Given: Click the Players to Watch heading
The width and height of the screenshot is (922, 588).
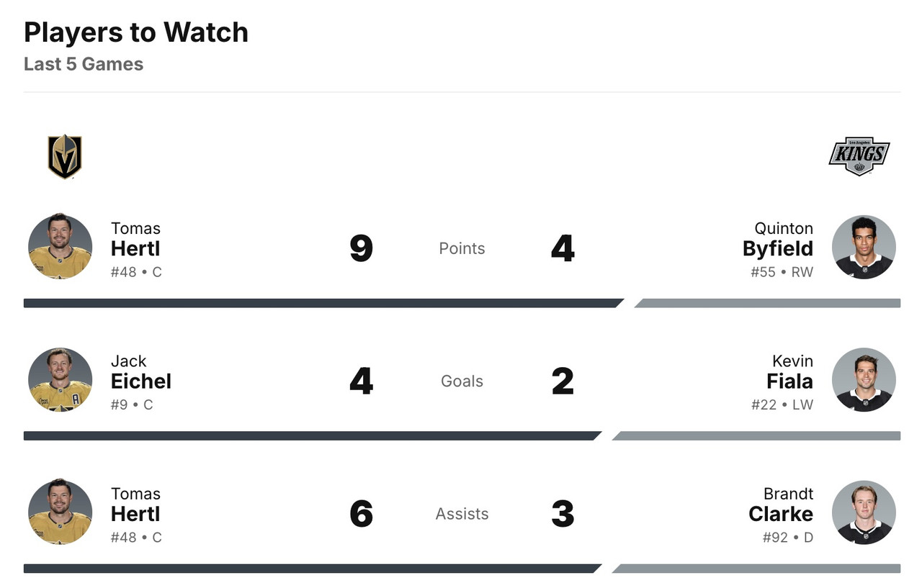Looking at the screenshot, I should tap(136, 32).
